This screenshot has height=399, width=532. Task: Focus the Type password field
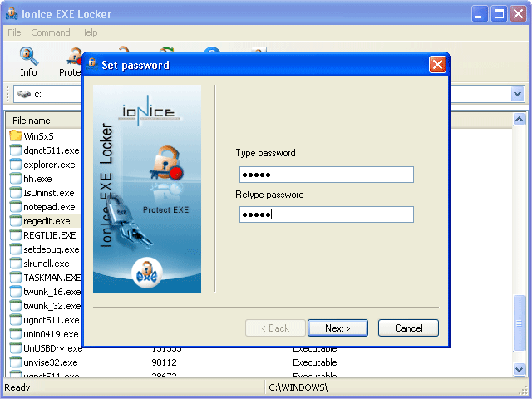coord(327,175)
